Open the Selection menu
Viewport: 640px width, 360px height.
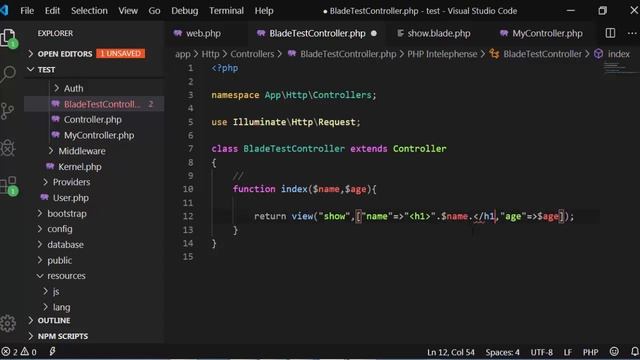click(89, 11)
